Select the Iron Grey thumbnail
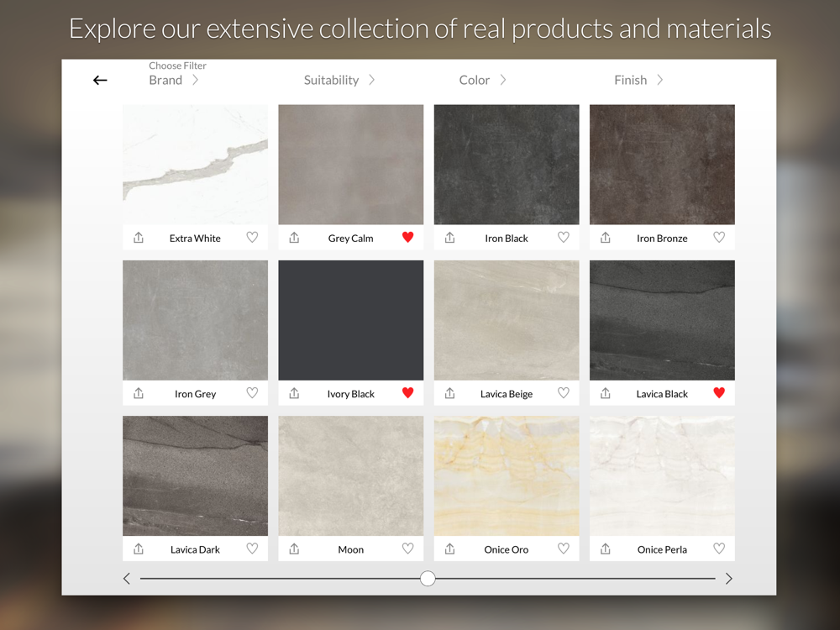The image size is (840, 630). (x=195, y=320)
